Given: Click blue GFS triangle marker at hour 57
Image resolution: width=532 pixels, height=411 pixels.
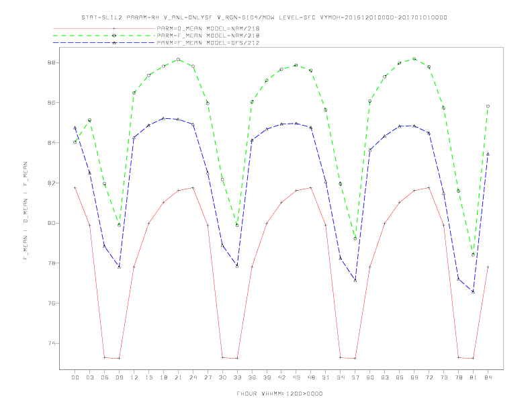Looking at the screenshot, I should (355, 281).
